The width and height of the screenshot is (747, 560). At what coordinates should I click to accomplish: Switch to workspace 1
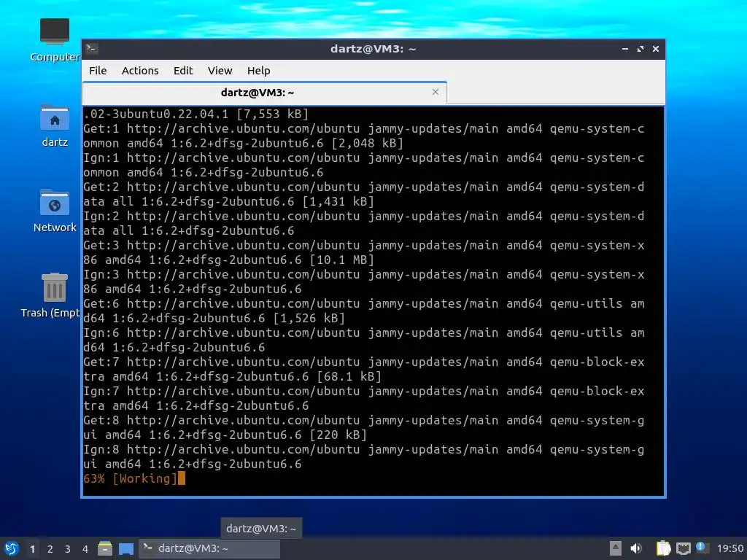coord(32,549)
